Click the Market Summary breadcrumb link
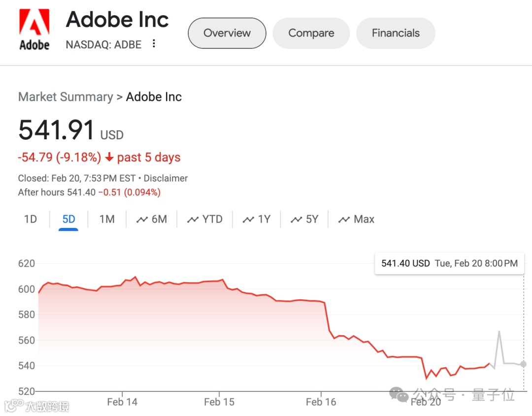The image size is (532, 416). pyautogui.click(x=66, y=97)
